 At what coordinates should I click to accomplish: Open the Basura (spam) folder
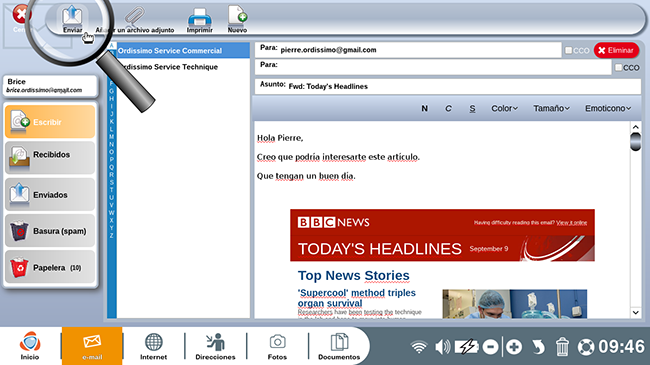(x=50, y=231)
